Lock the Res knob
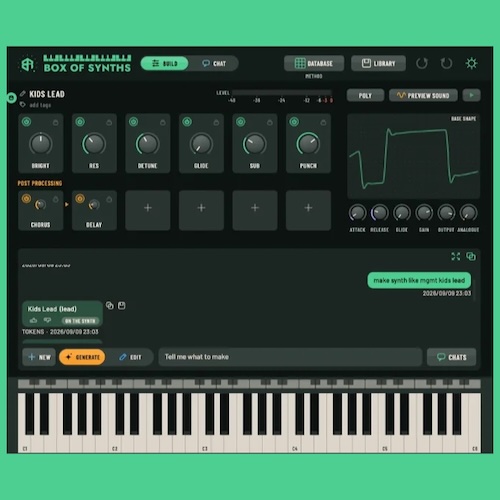 coord(109,123)
